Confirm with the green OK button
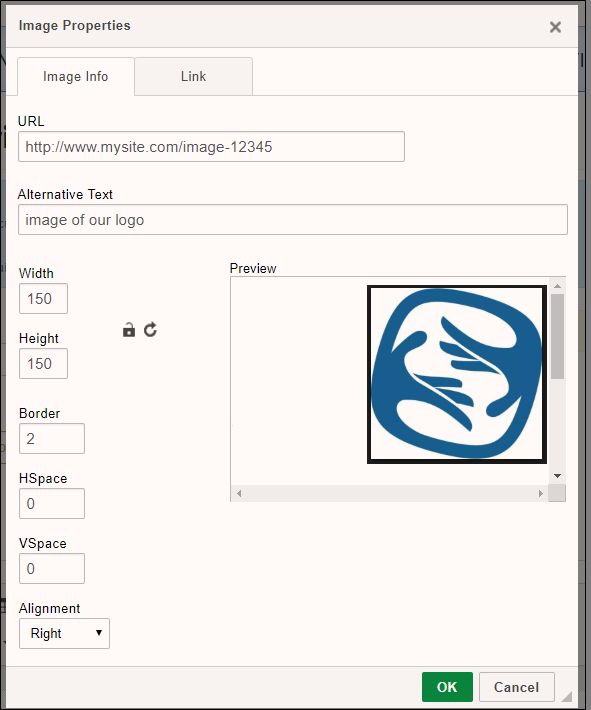 coord(447,687)
